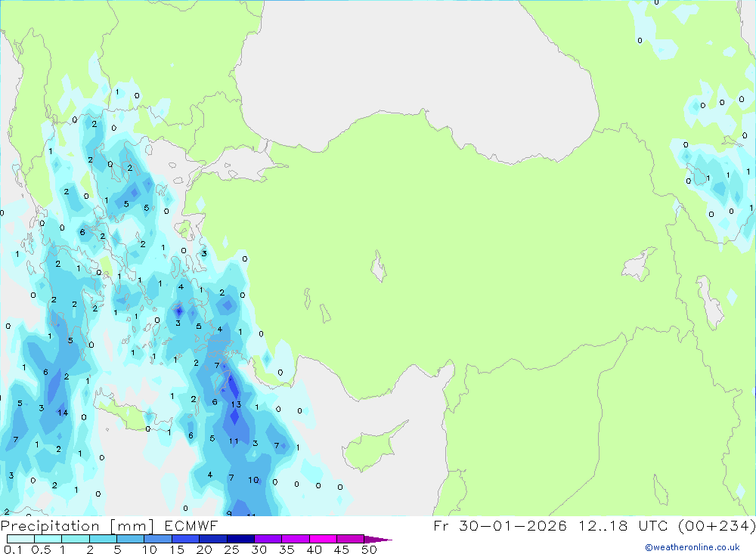Click the precipitation value '14' on the map

[x=63, y=413]
